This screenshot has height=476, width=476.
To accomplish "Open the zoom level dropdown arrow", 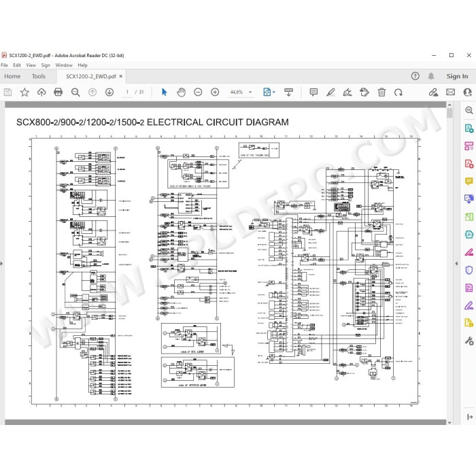I will [x=250, y=92].
